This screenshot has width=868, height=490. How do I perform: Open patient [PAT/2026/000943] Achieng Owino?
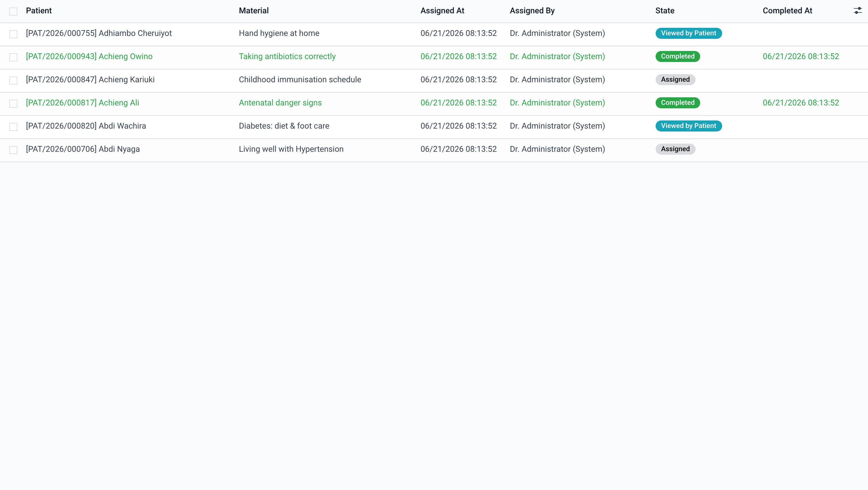(89, 56)
